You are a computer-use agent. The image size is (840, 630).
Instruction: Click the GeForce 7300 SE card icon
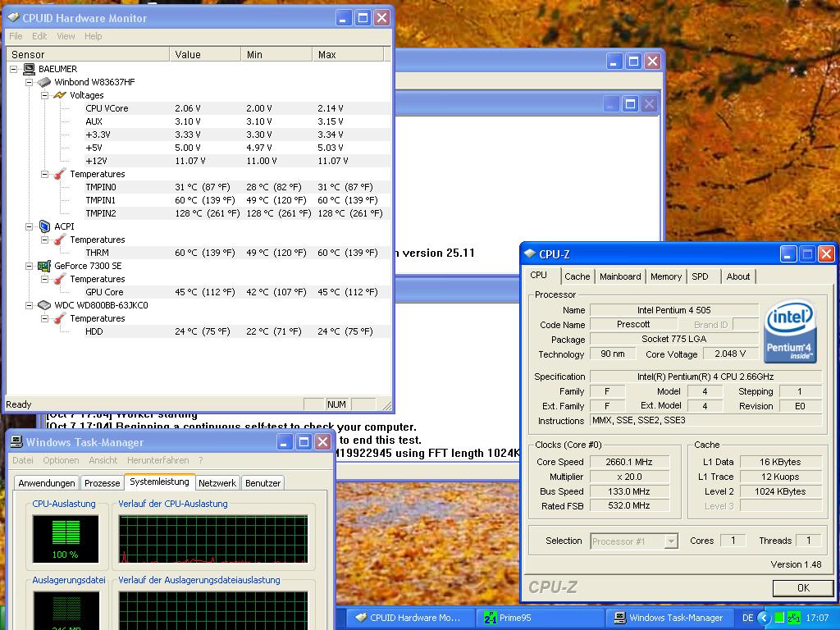[x=44, y=266]
